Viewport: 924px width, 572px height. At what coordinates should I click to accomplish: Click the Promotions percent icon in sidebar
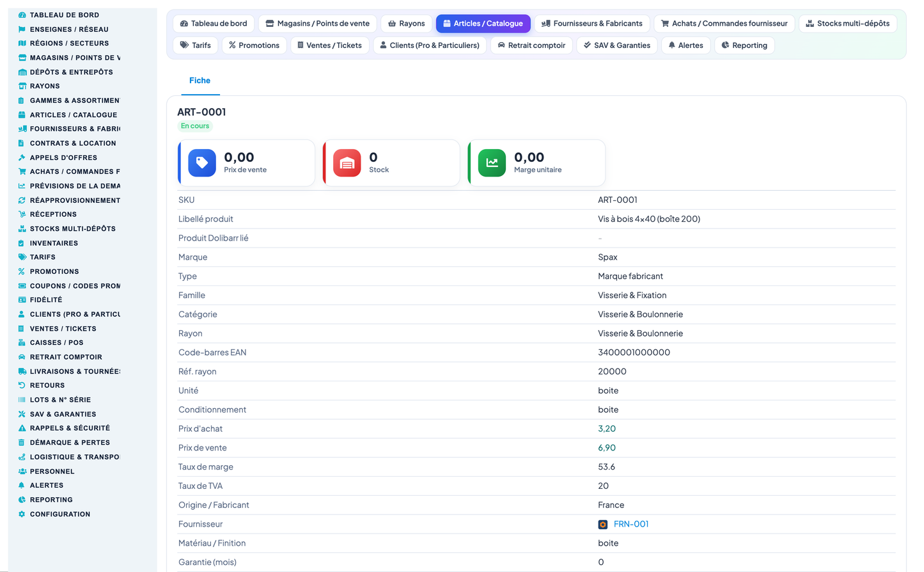point(22,271)
